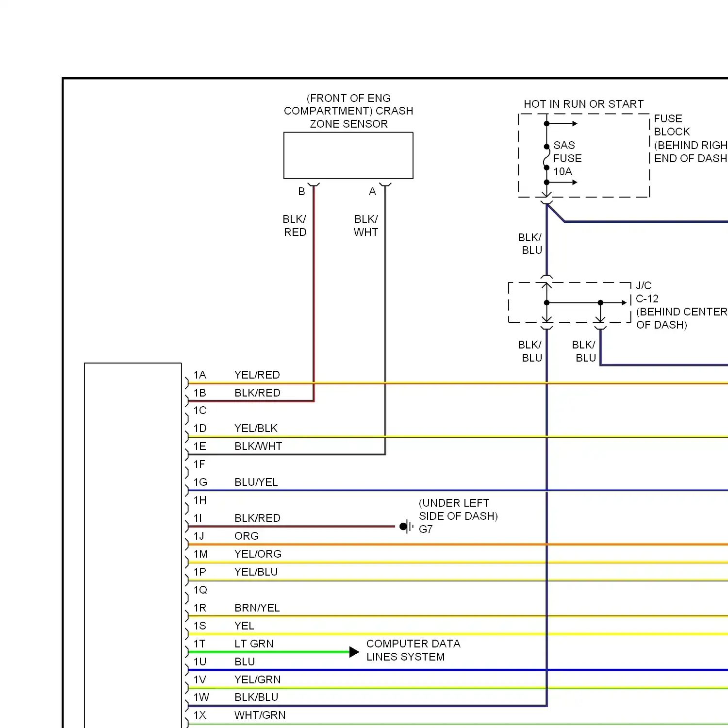728x728 pixels.
Task: Click pin label '1E'
Action: pyautogui.click(x=200, y=447)
